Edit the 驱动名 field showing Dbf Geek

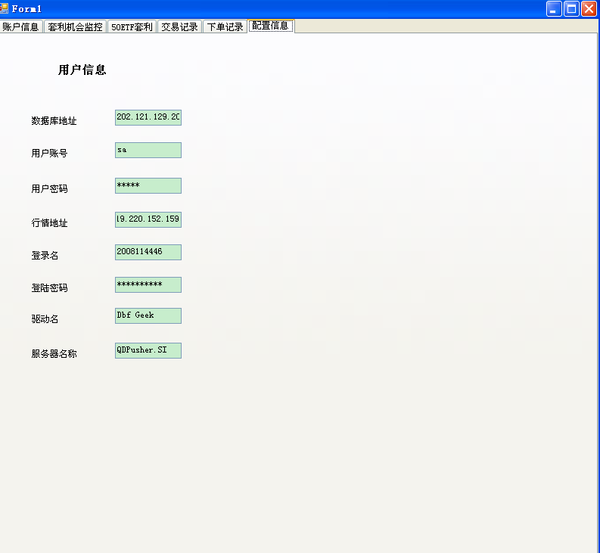pos(148,316)
